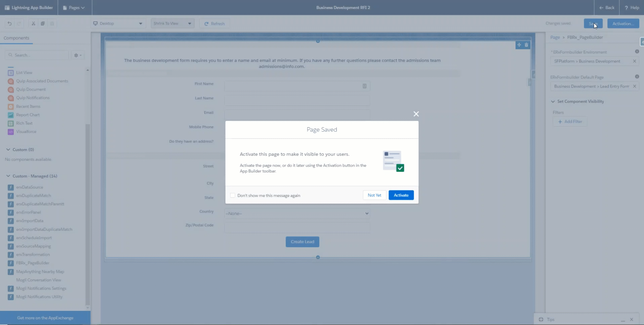
Task: Click the move component icon on canvas
Action: click(519, 45)
